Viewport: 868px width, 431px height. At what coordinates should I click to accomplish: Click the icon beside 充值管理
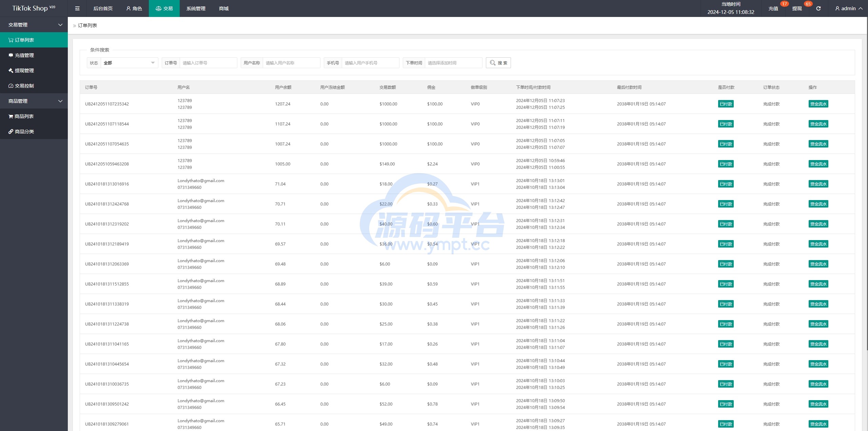[x=11, y=55]
